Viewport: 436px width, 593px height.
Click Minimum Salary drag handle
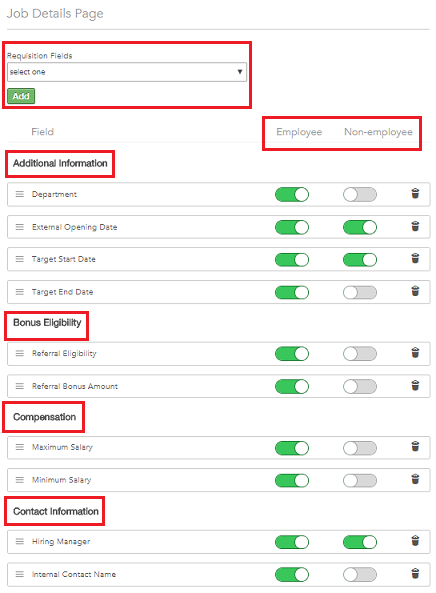point(19,480)
